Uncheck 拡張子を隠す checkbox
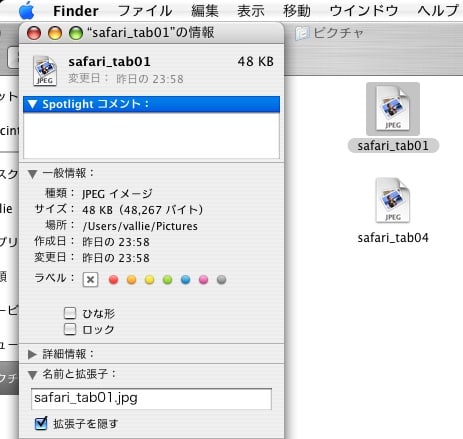463x439 pixels. [x=41, y=423]
